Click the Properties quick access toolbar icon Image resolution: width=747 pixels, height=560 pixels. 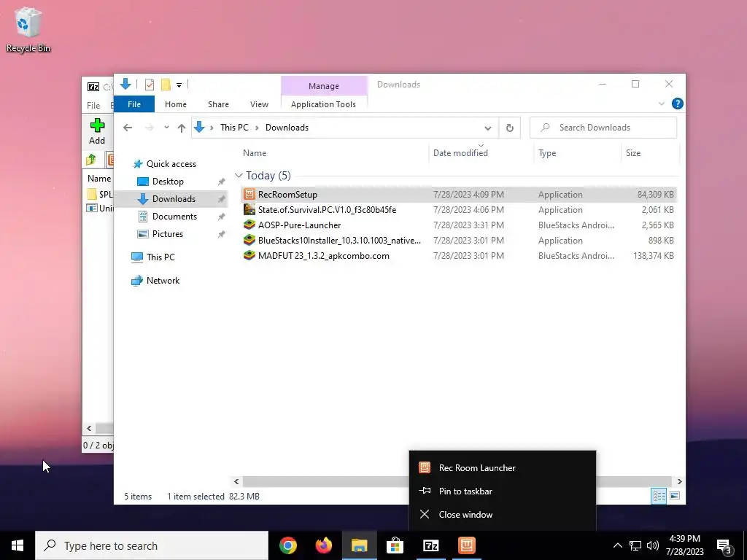[150, 85]
